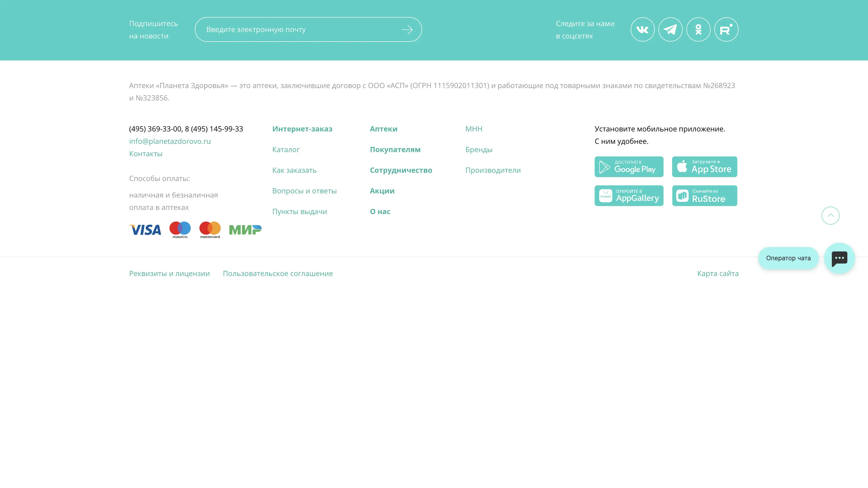Viewport: 868px width, 488px height.
Task: Open the Аптеки menu item
Action: click(x=383, y=129)
